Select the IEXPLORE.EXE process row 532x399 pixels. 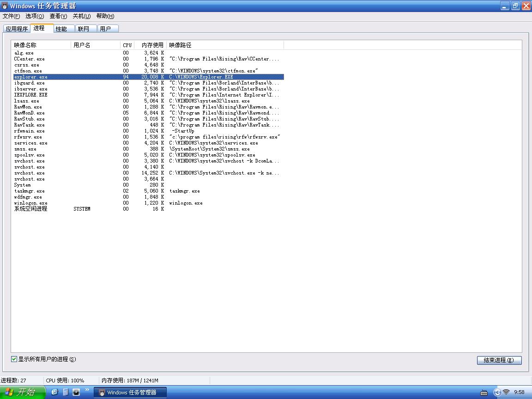point(149,95)
